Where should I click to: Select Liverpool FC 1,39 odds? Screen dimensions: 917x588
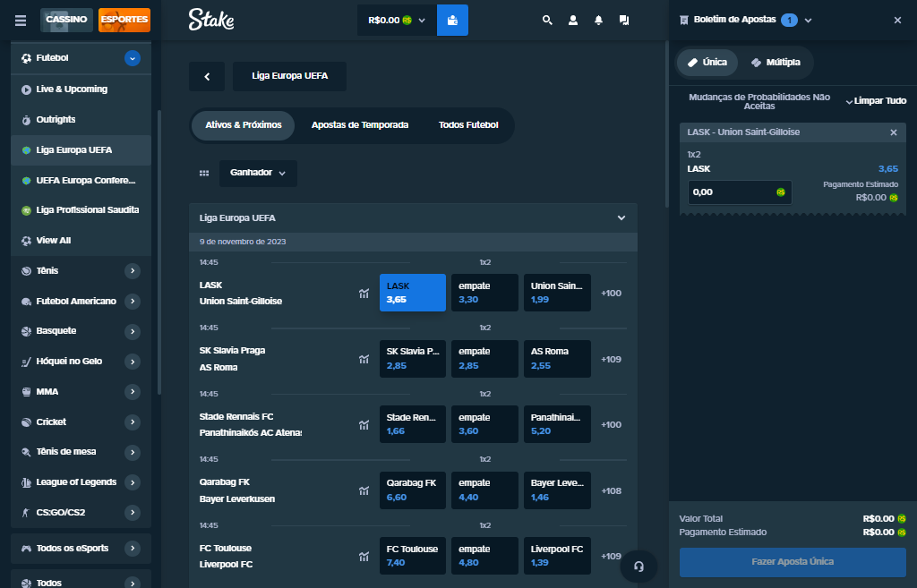[x=557, y=556]
